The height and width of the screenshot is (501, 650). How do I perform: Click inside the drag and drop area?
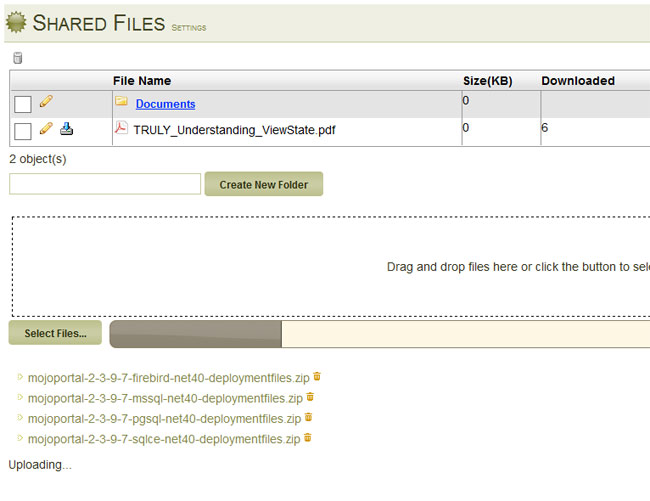[330, 267]
